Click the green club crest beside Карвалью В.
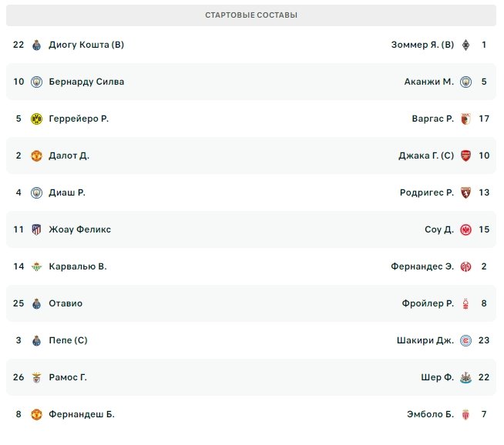Image resolution: width=504 pixels, height=445 pixels. coord(36,266)
